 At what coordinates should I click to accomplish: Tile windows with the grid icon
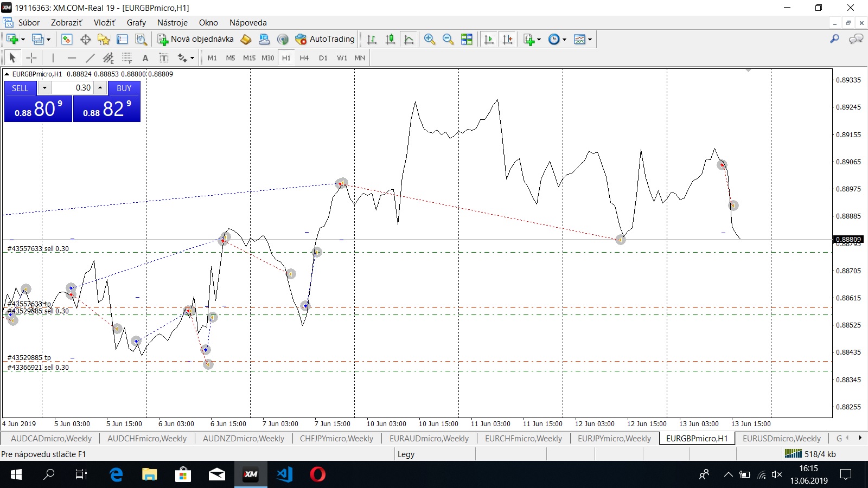point(467,39)
